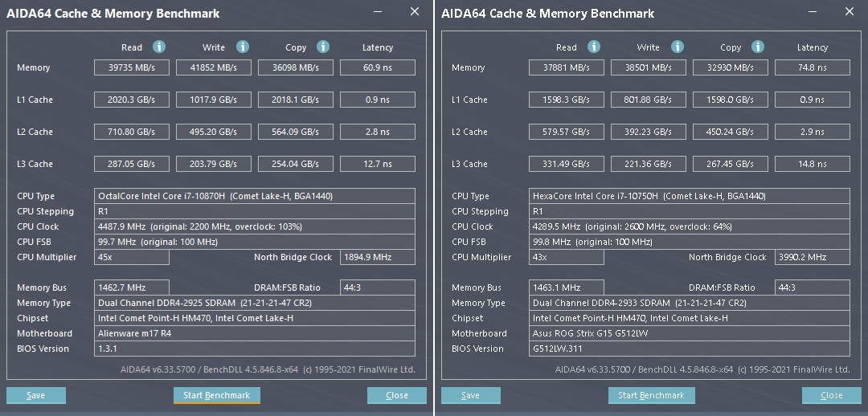
Task: Start Benchmark in the left window
Action: click(x=217, y=395)
